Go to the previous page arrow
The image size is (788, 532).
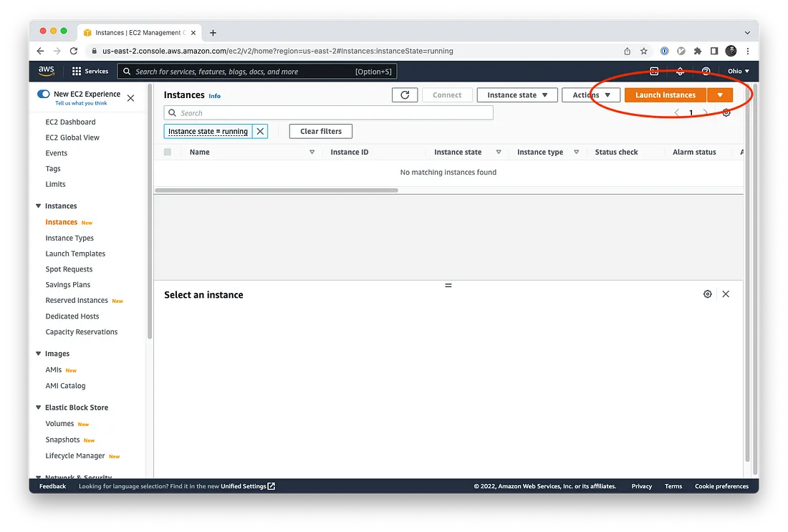pyautogui.click(x=677, y=112)
